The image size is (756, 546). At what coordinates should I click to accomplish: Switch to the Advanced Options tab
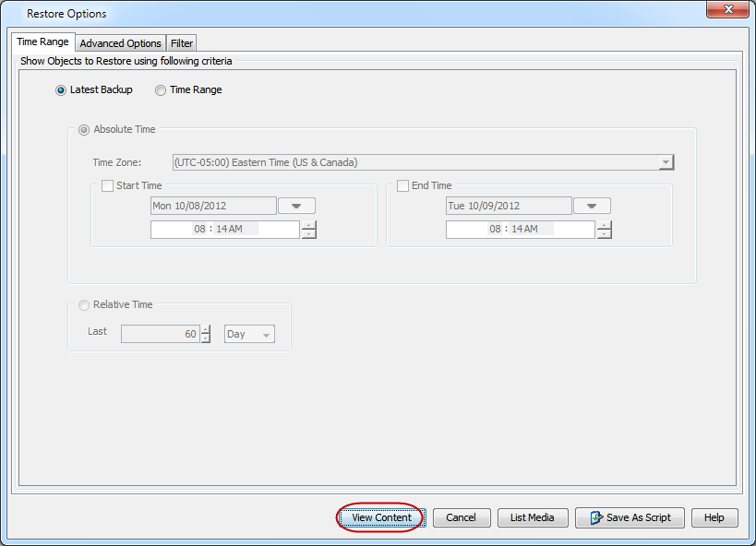(x=120, y=42)
